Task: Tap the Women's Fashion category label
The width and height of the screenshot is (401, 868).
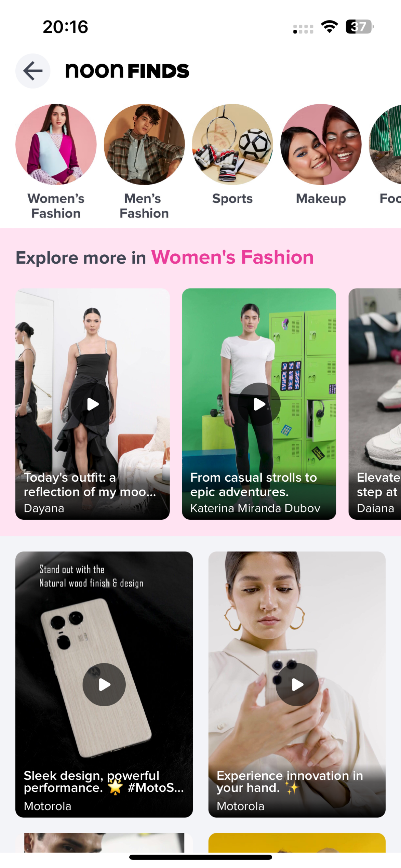Action: point(56,206)
